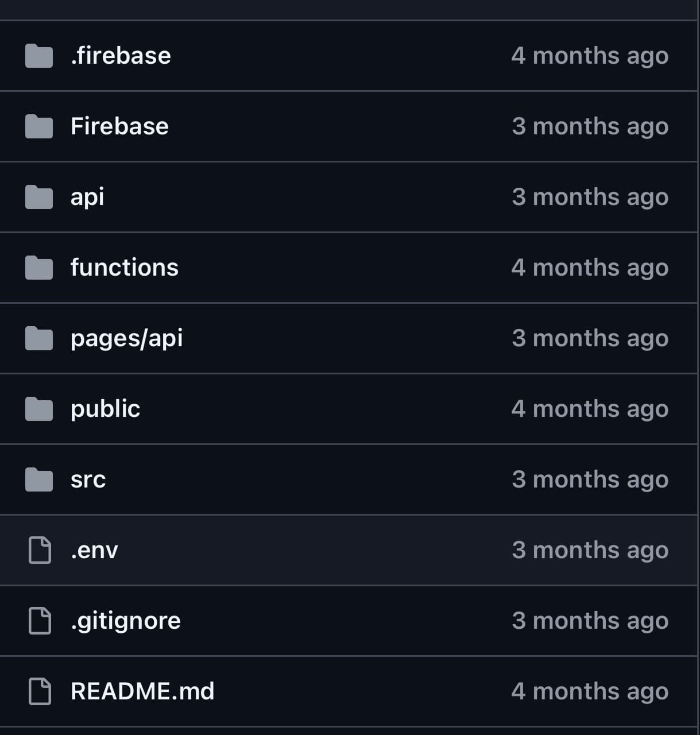
Task: Enter the src directory
Action: 88,479
